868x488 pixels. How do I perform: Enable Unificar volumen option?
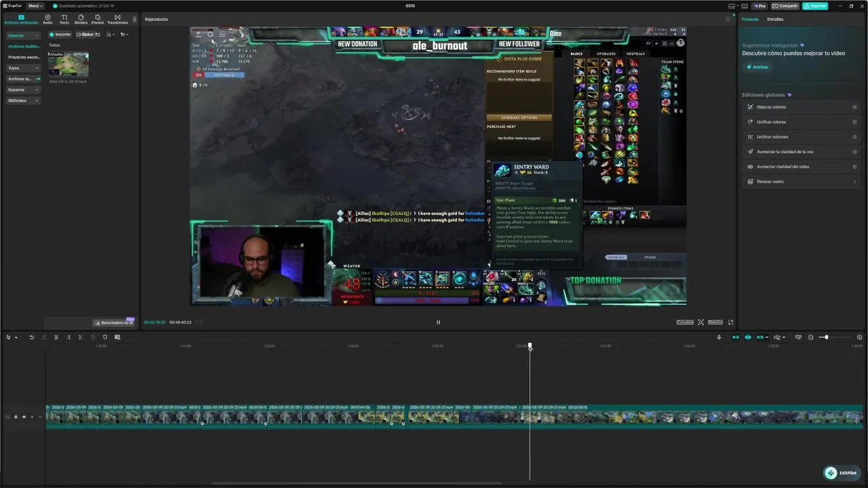pyautogui.click(x=854, y=137)
